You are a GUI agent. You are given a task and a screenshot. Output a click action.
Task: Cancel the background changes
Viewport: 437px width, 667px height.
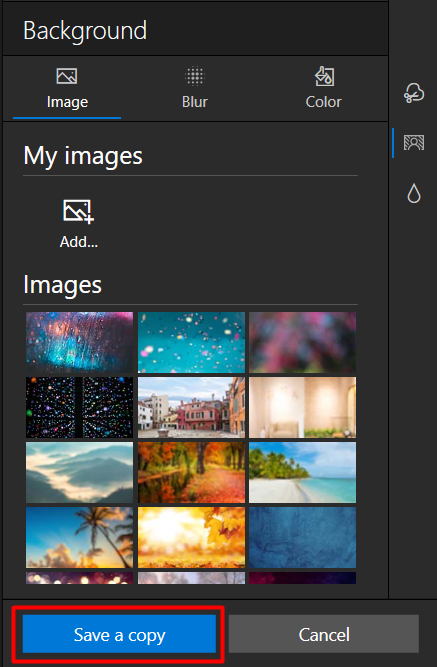point(324,634)
